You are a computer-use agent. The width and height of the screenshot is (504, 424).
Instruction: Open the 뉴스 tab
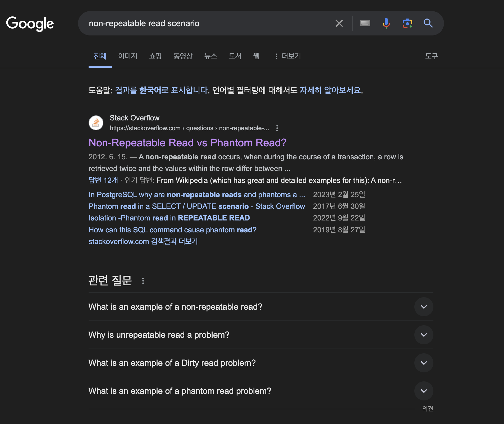pyautogui.click(x=210, y=56)
